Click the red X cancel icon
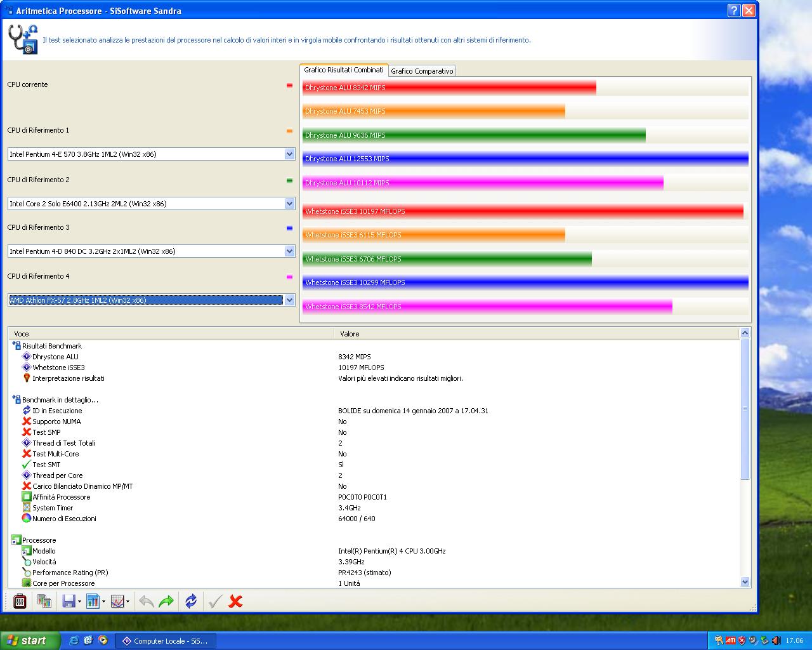This screenshot has height=650, width=812. [235, 601]
